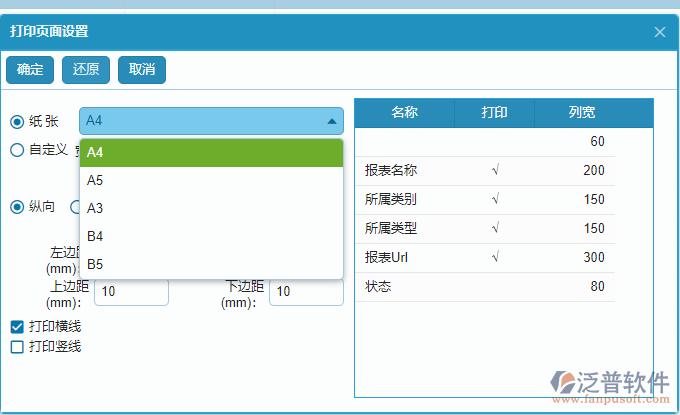Collapse the paper size dropdown arrow

(331, 121)
